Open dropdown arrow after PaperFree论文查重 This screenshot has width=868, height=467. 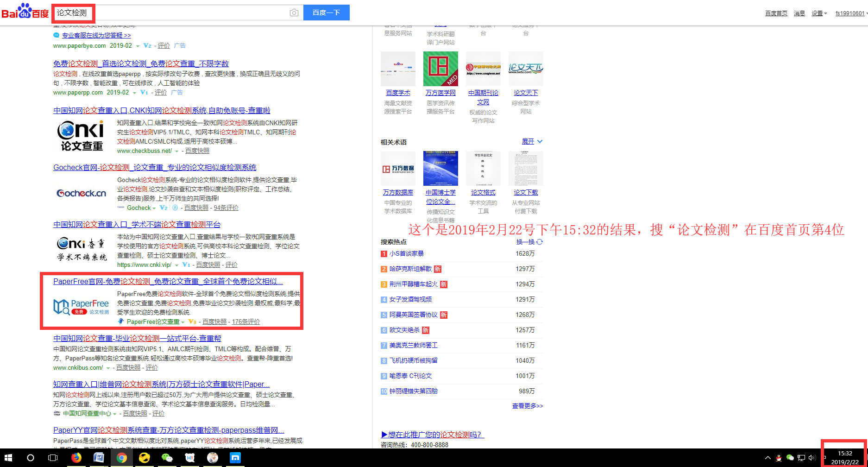(183, 322)
